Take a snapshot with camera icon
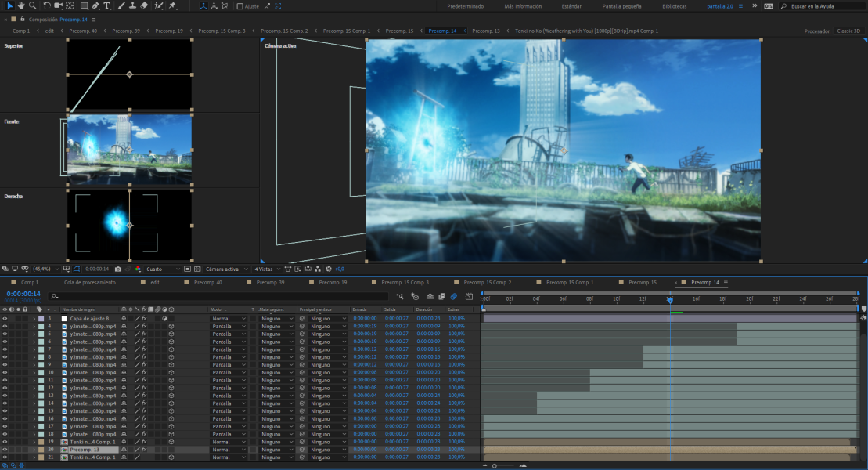868x470 pixels. coord(118,269)
